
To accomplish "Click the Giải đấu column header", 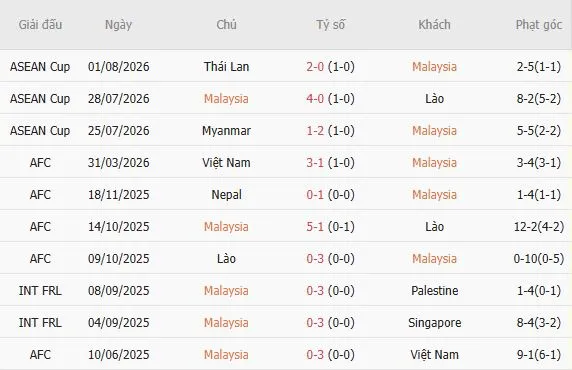I will pyautogui.click(x=40, y=24).
